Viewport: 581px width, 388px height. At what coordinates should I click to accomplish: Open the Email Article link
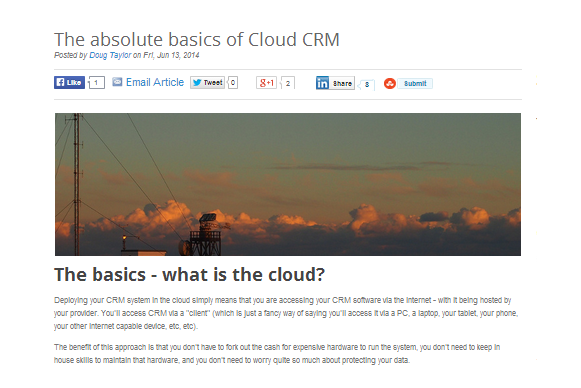coord(155,82)
